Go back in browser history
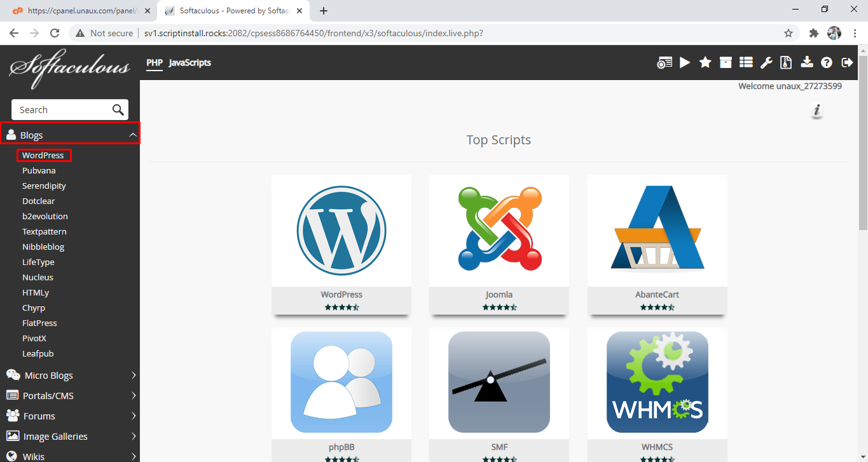This screenshot has height=462, width=868. (x=14, y=33)
